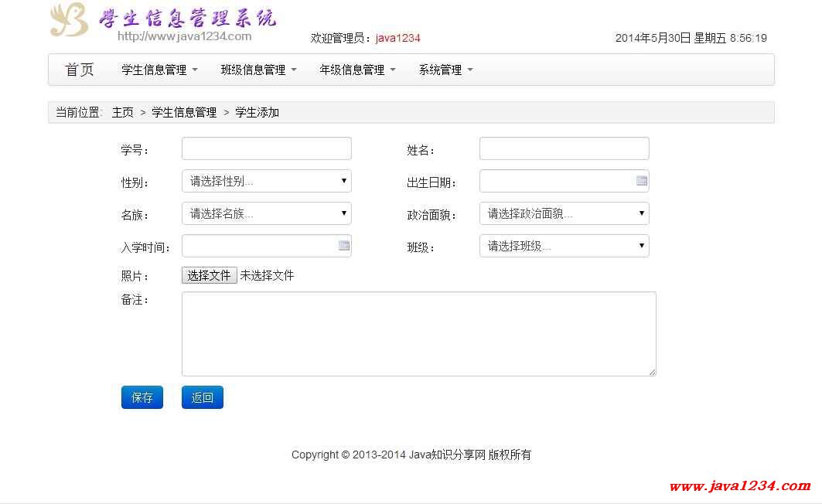The image size is (822, 504).
Task: Focus the 学号 input field
Action: [x=266, y=148]
